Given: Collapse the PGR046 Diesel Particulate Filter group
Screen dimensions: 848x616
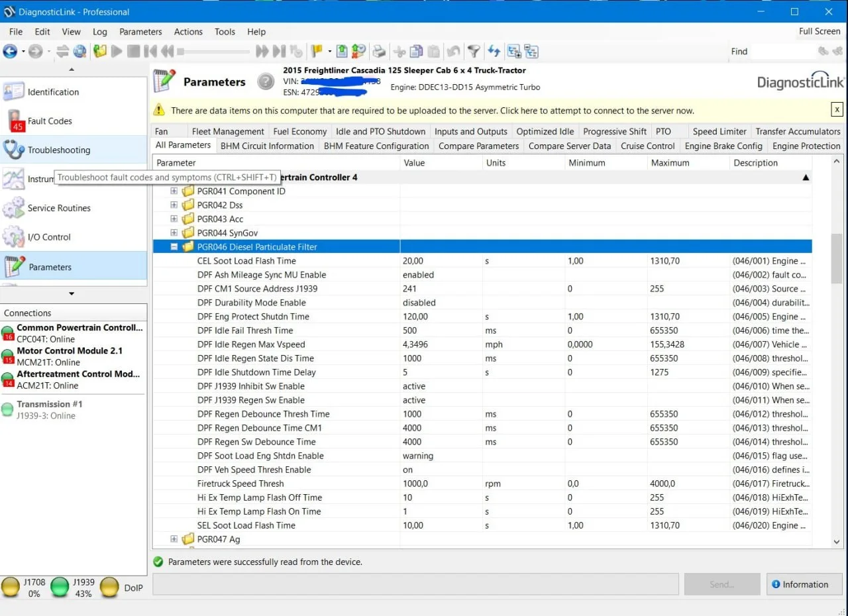Looking at the screenshot, I should (174, 247).
